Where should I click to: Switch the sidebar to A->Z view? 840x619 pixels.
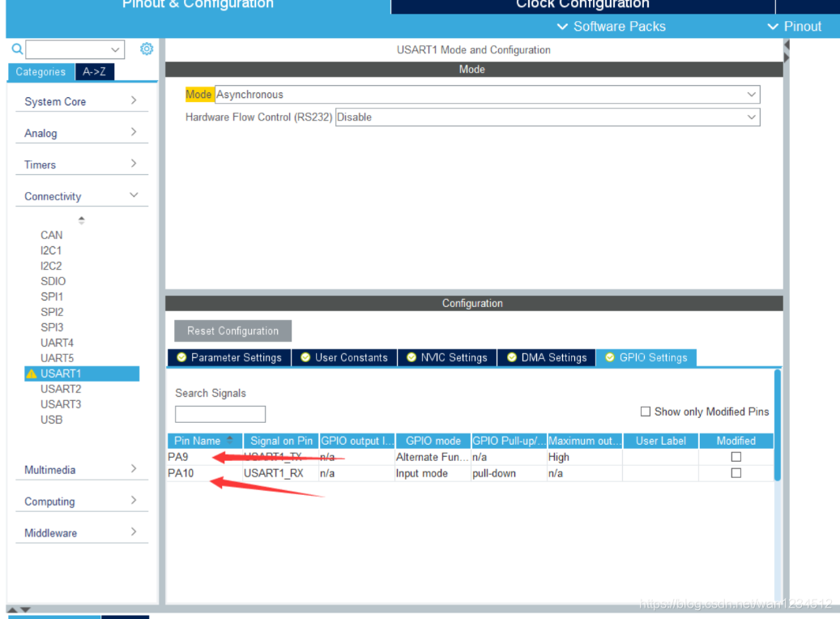tap(94, 71)
